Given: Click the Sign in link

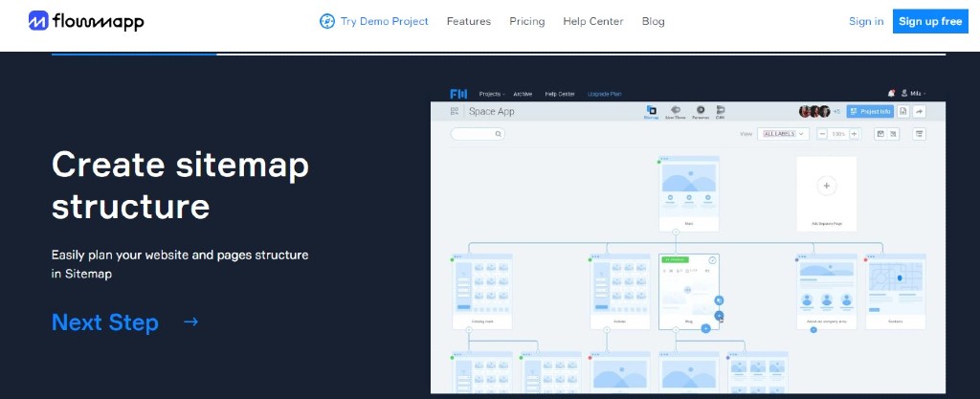Looking at the screenshot, I should coord(865,21).
